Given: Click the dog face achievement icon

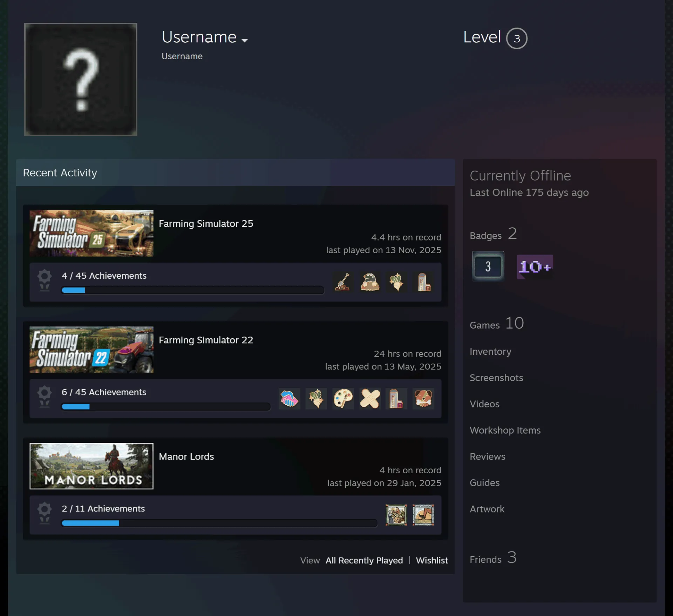Looking at the screenshot, I should [x=423, y=398].
